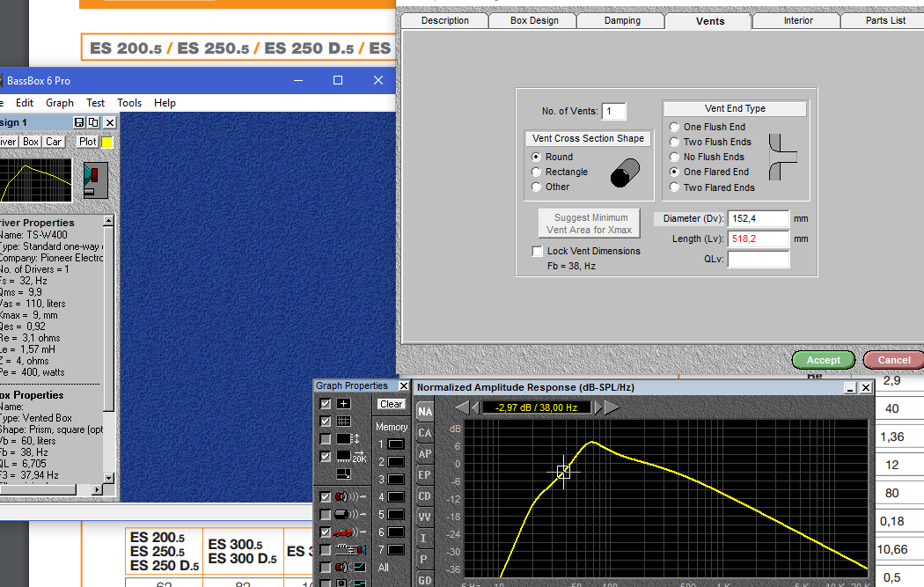Click the Length (Lv) input field
The width and height of the screenshot is (924, 587).
[x=758, y=238]
